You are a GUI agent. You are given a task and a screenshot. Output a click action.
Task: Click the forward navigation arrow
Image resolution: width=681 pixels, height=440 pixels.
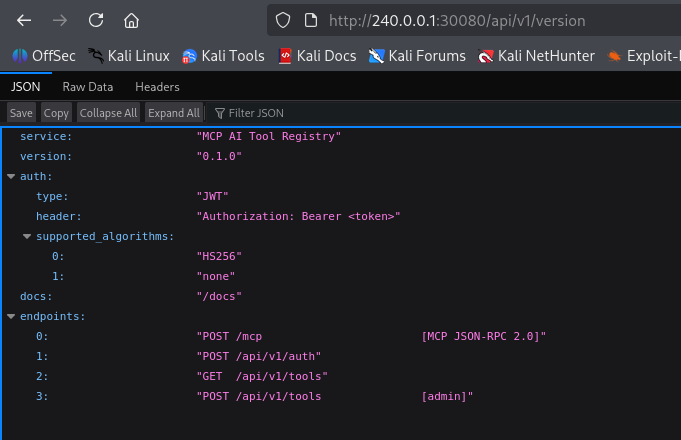60,20
